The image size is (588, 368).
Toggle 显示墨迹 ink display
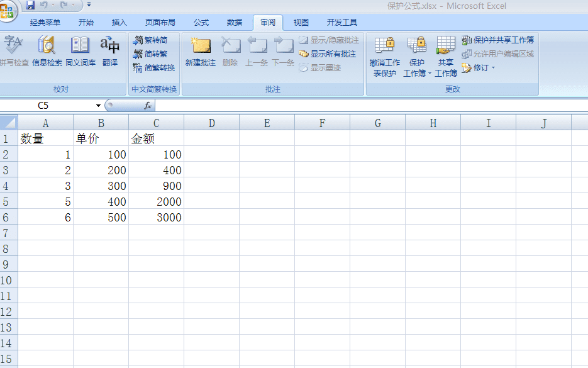pyautogui.click(x=320, y=68)
